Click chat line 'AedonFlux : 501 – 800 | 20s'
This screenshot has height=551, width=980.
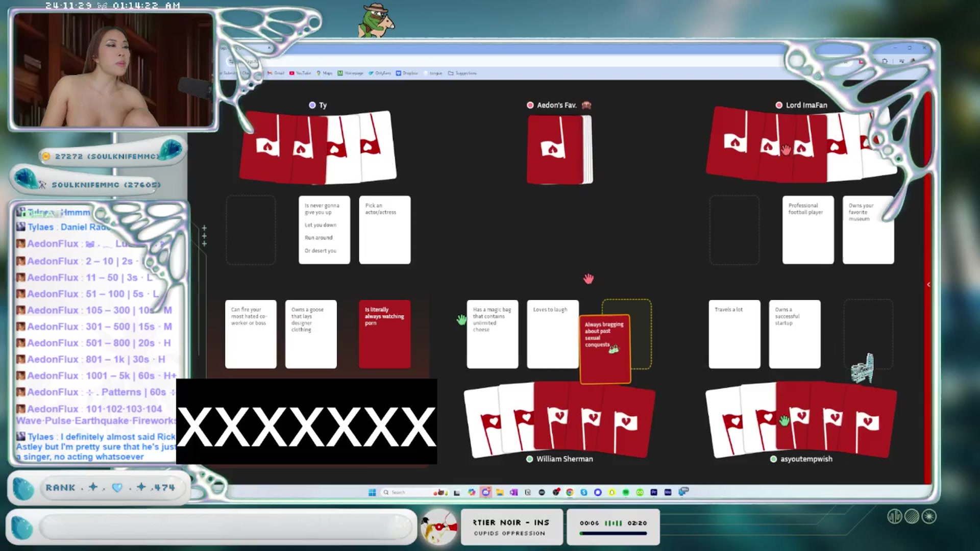pos(93,343)
